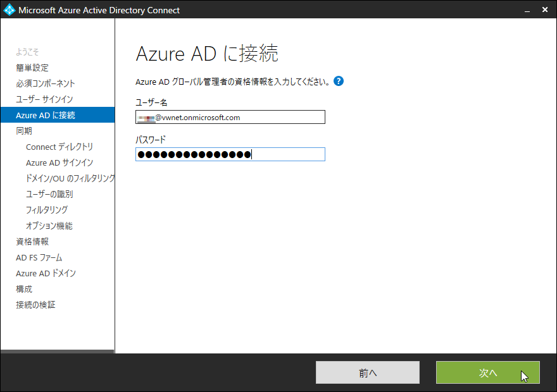Click the Azure AD に接続 page heading

point(207,54)
